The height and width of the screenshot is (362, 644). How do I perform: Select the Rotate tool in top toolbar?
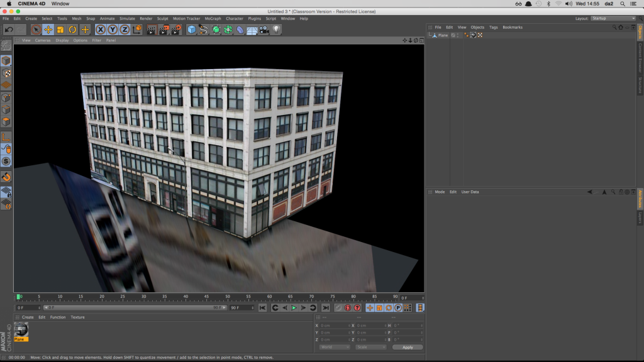(x=73, y=30)
